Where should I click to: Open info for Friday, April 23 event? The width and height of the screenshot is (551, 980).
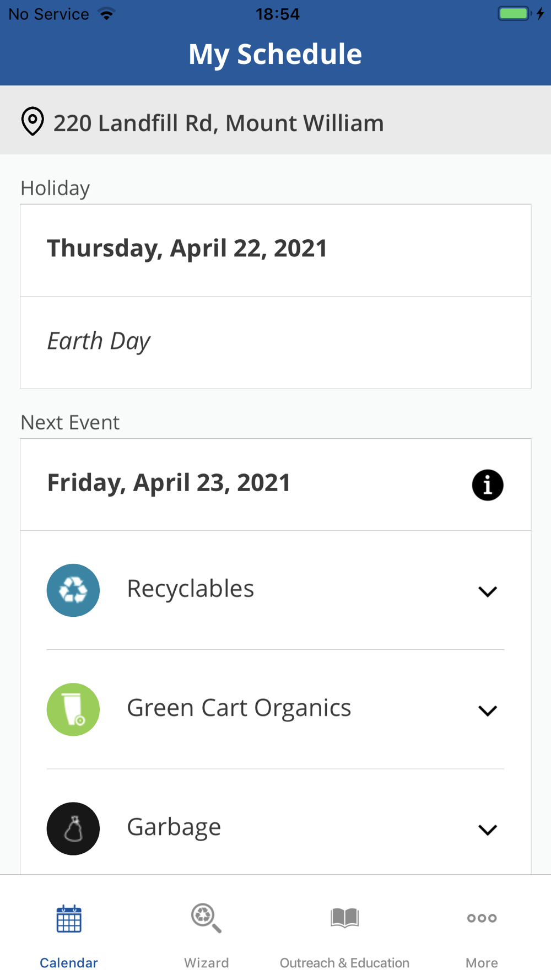tap(487, 485)
